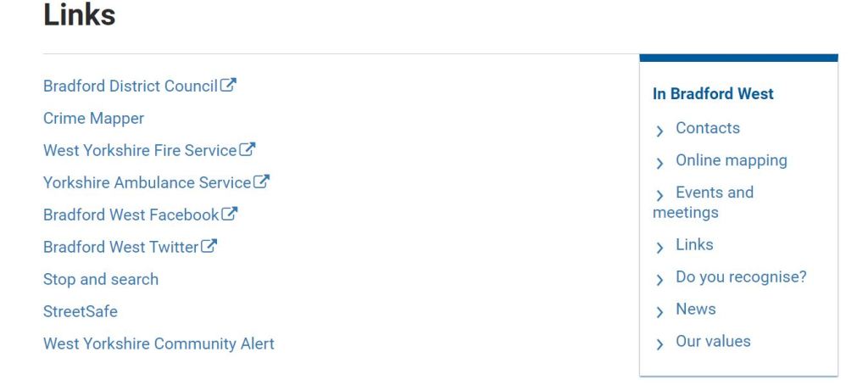Open Yorkshire Ambulance Service link text
This screenshot has height=391, width=868.
pos(147,182)
